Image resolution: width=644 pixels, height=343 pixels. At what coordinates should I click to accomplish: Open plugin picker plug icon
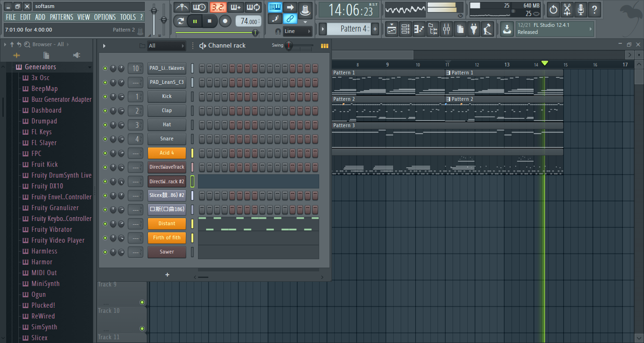(474, 29)
